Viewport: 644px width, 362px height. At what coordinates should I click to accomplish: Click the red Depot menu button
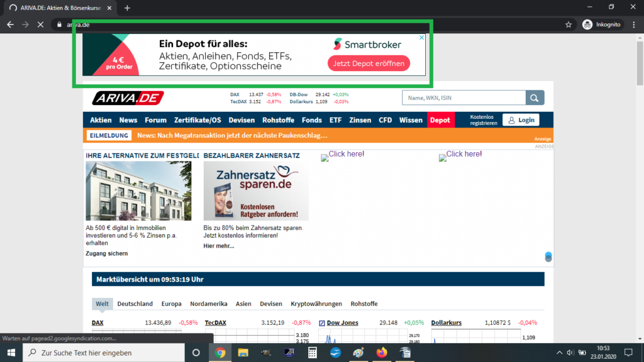pos(440,120)
